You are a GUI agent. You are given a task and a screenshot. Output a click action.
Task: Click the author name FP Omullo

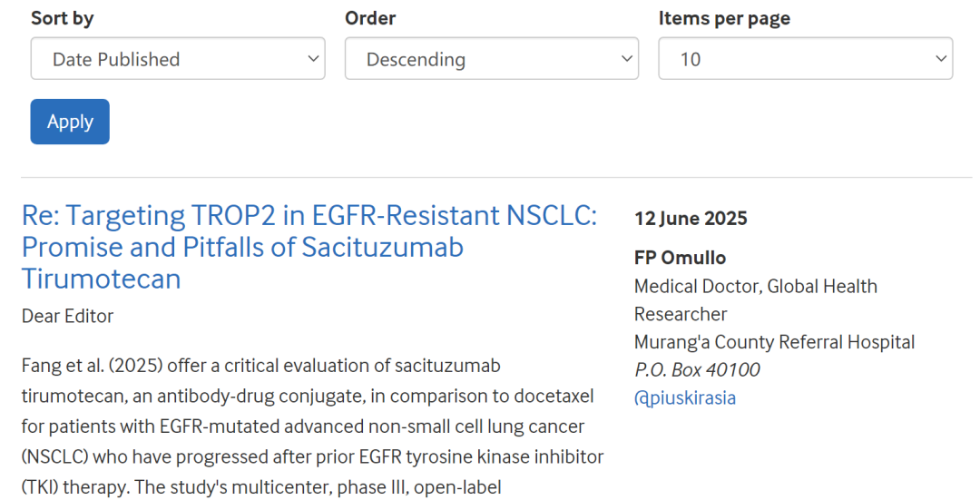coord(680,258)
